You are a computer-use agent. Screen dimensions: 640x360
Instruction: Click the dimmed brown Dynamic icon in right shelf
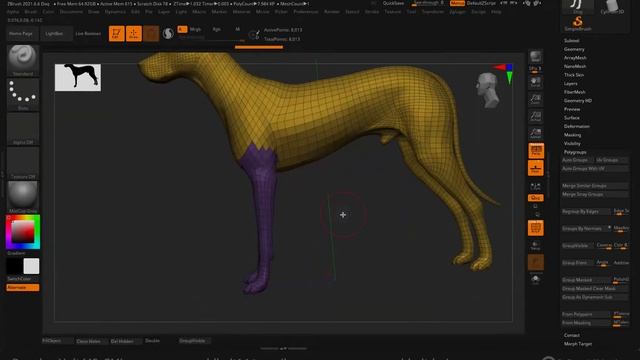(536, 262)
